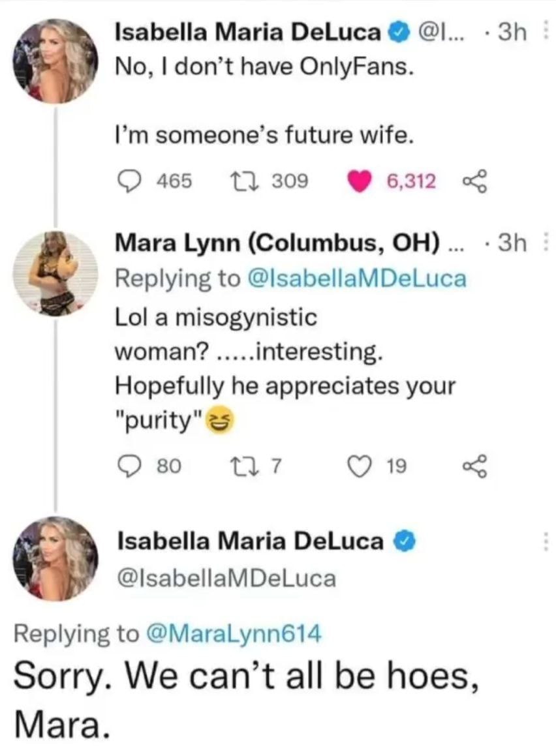
Task: Click the @IsabellaMDeLuca handle under bottom tweet name
Action: click(x=226, y=577)
